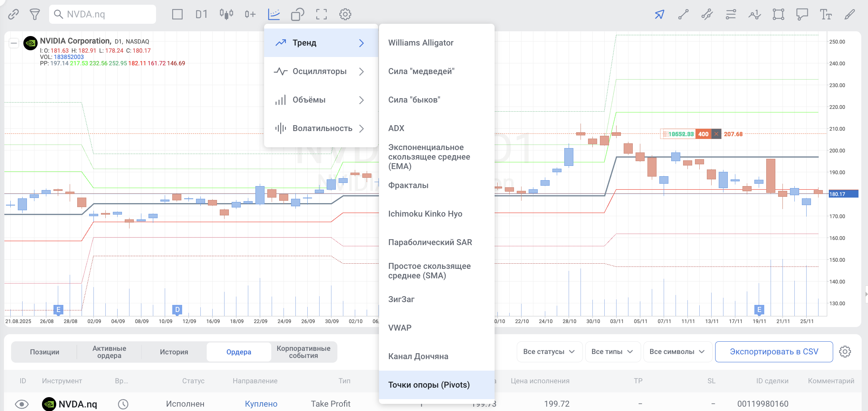
Task: Add the Параболический SAR indicator
Action: click(437, 242)
